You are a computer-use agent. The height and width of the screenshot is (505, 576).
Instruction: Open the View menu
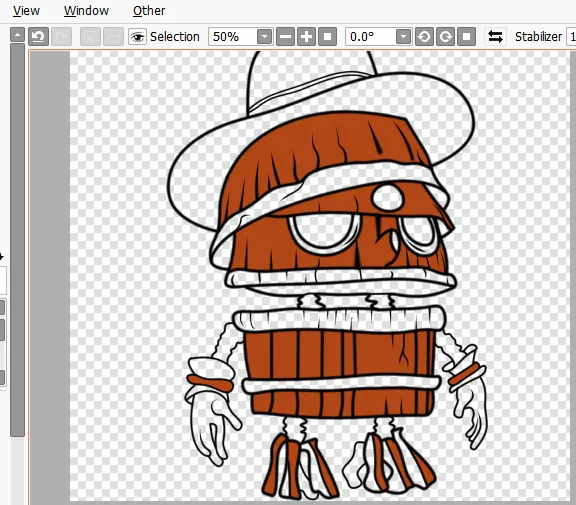point(26,11)
